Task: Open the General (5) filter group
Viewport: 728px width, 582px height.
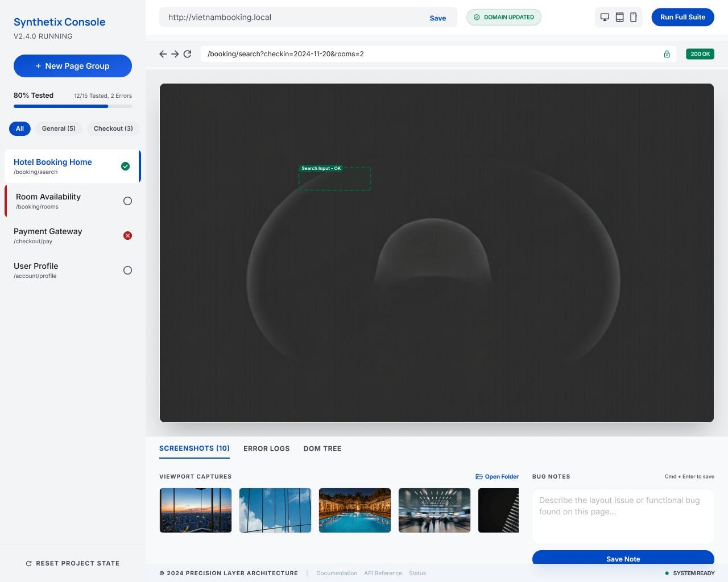Action: pos(58,128)
